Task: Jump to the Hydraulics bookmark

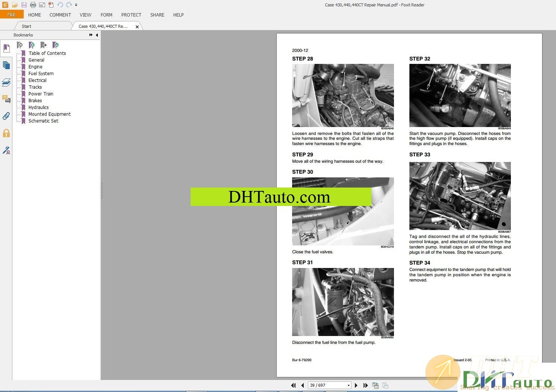Action: pos(39,107)
